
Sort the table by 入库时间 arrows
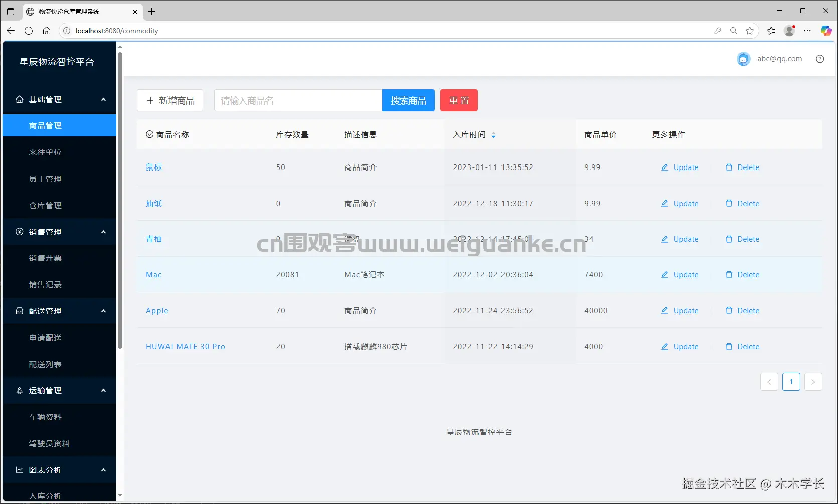493,135
